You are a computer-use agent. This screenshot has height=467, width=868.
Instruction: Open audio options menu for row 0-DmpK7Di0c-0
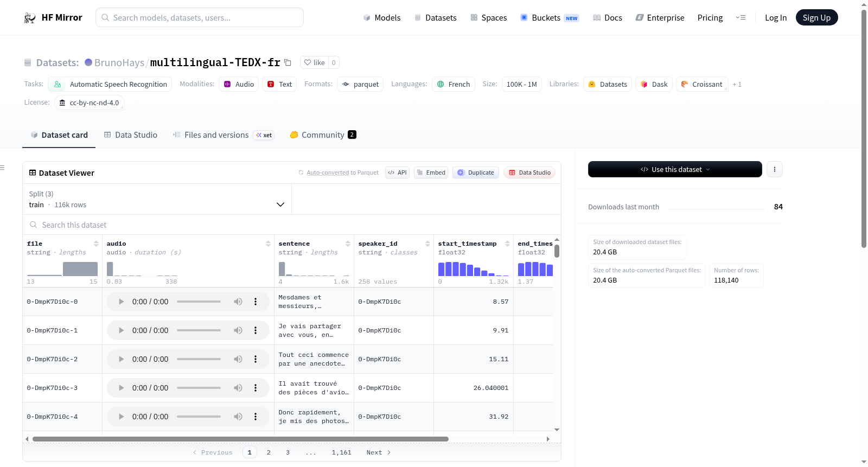tap(256, 302)
